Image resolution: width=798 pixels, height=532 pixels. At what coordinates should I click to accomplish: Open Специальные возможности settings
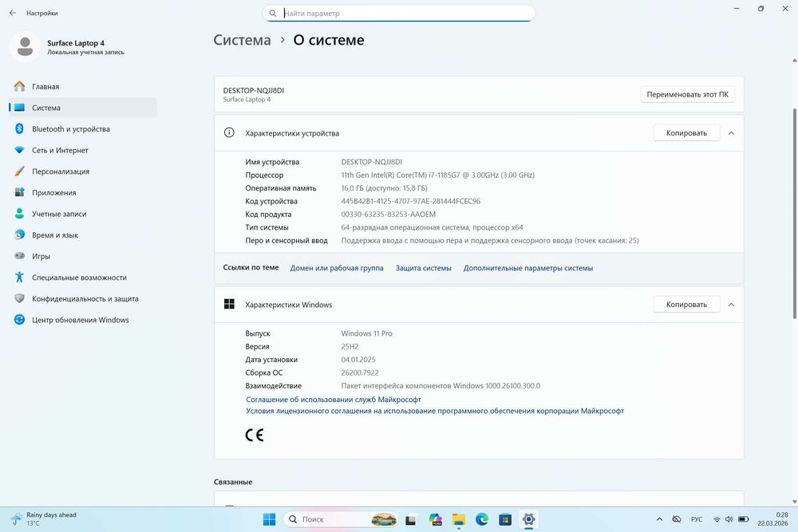pyautogui.click(x=83, y=278)
